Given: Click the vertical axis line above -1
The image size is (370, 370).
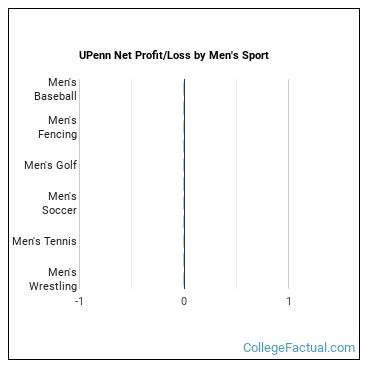Looking at the screenshot, I should click(x=80, y=184).
